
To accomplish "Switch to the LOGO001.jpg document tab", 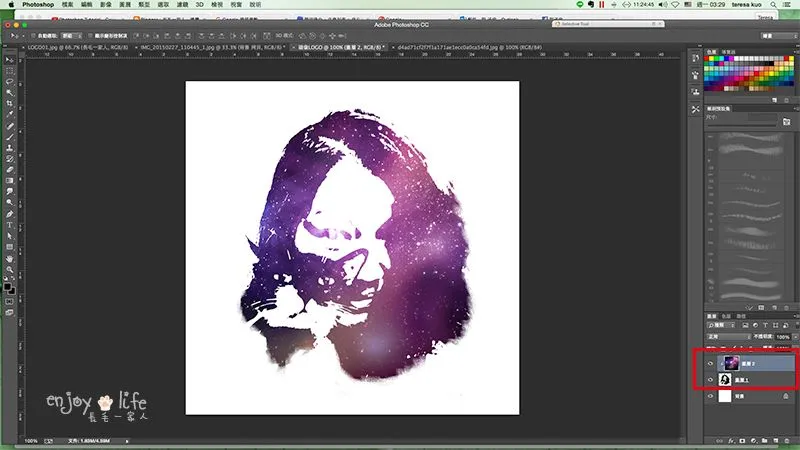I will point(78,47).
